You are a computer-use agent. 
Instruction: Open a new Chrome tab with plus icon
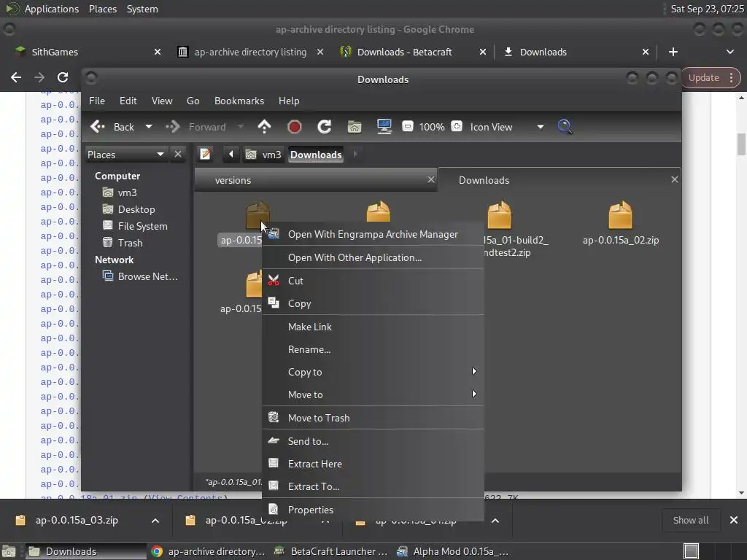673,52
